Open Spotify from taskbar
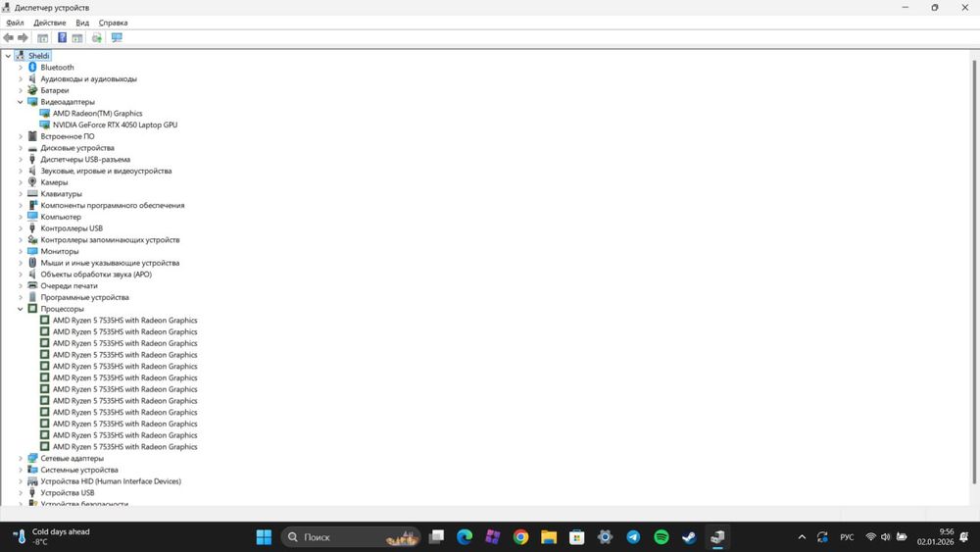The image size is (980, 552). pyautogui.click(x=661, y=537)
